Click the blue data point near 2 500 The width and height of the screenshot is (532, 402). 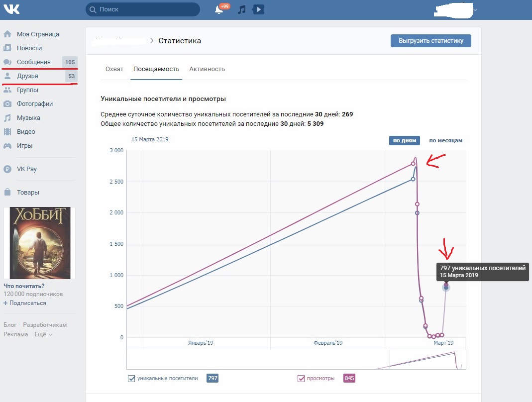(x=413, y=179)
